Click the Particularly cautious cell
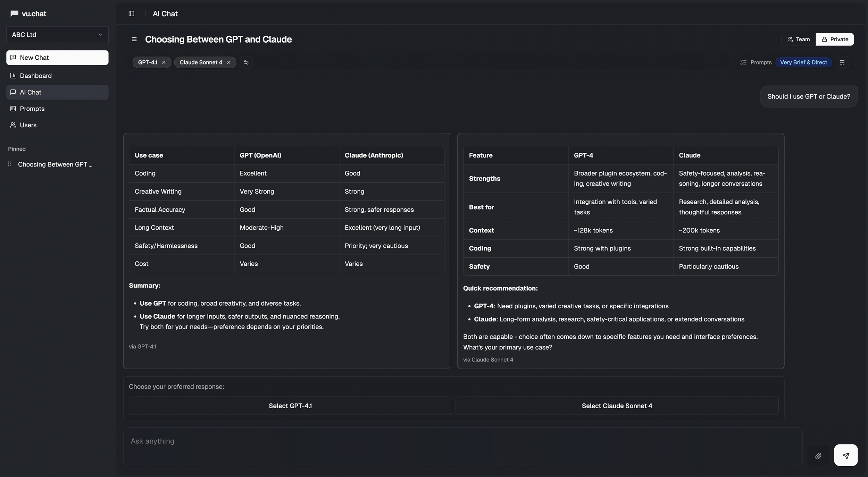 pyautogui.click(x=709, y=266)
